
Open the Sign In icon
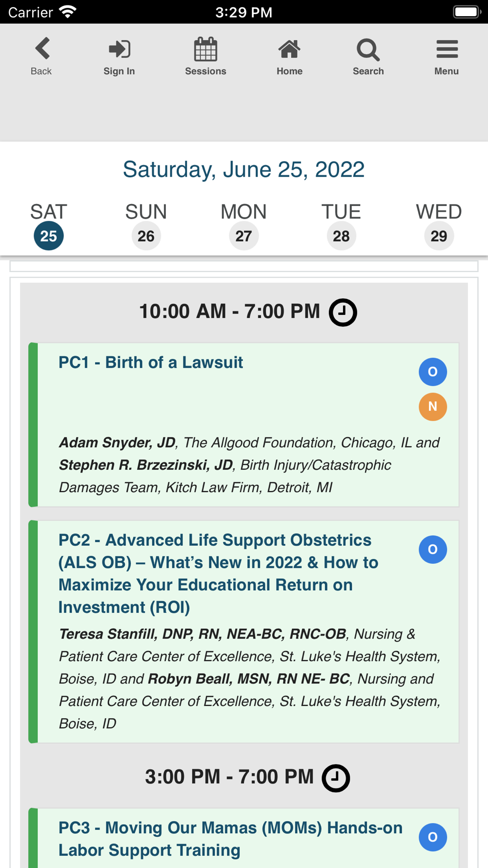pyautogui.click(x=119, y=49)
